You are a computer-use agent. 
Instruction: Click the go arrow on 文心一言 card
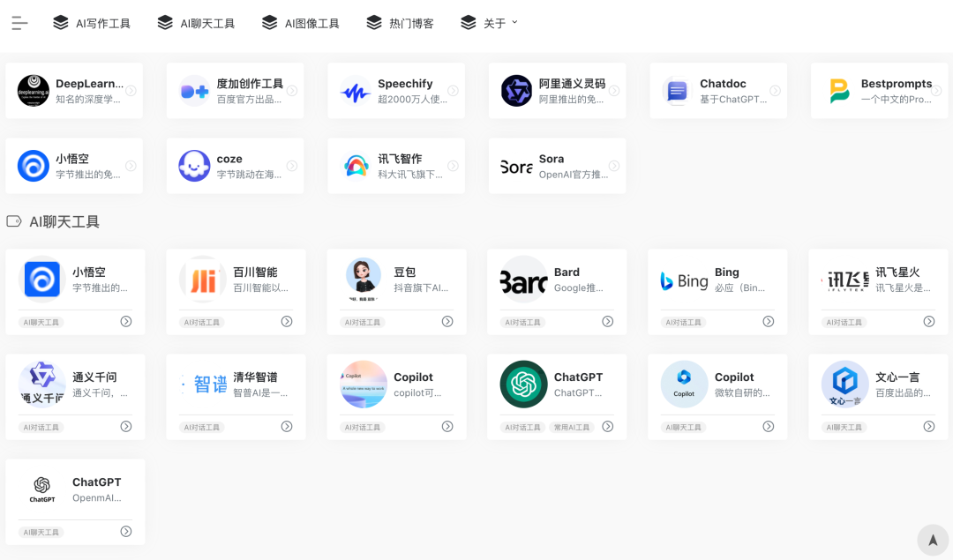[929, 426]
